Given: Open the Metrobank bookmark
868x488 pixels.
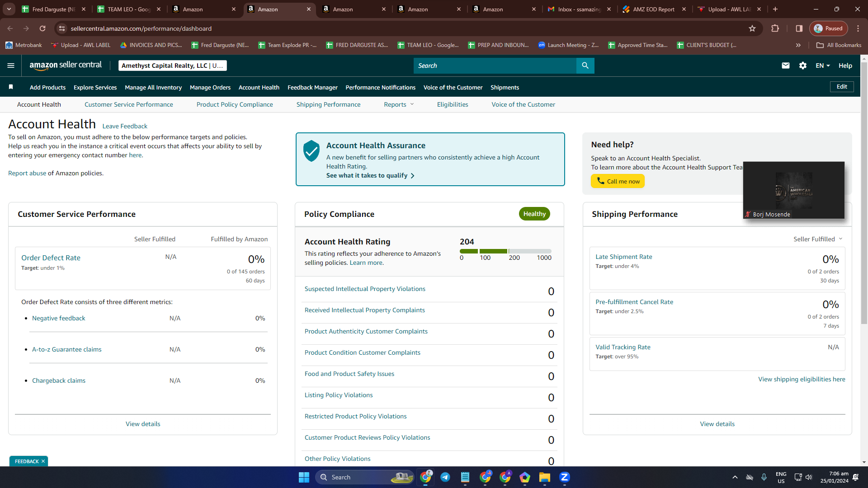Looking at the screenshot, I should 24,45.
